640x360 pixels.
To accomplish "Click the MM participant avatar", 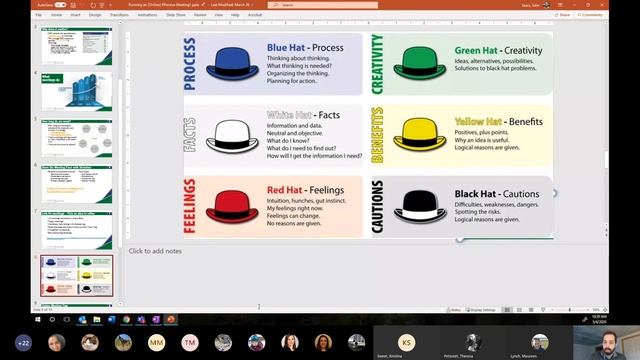I will click(156, 343).
